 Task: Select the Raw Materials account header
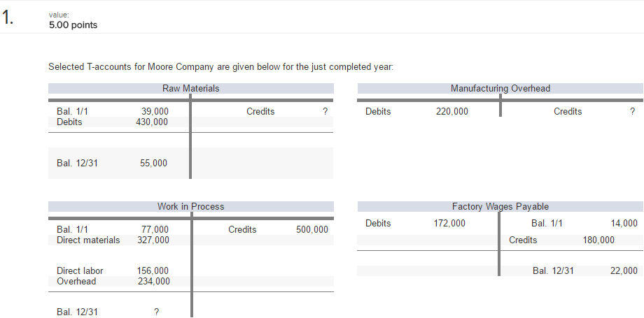[190, 89]
